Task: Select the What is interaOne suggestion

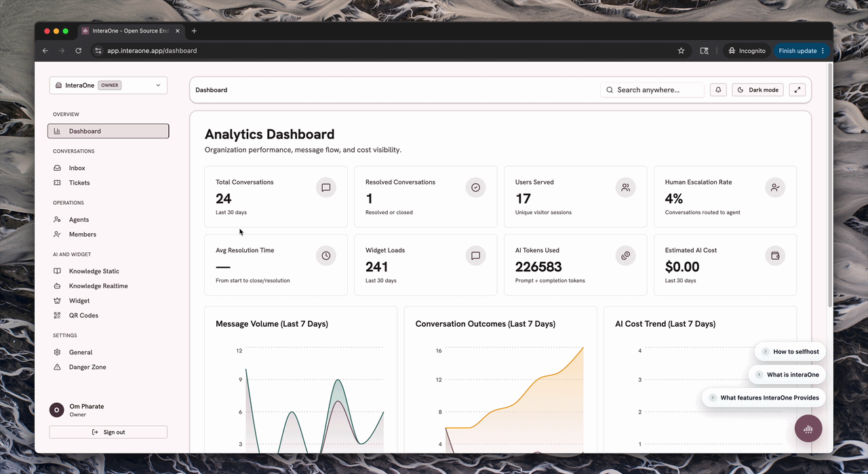Action: [x=787, y=374]
